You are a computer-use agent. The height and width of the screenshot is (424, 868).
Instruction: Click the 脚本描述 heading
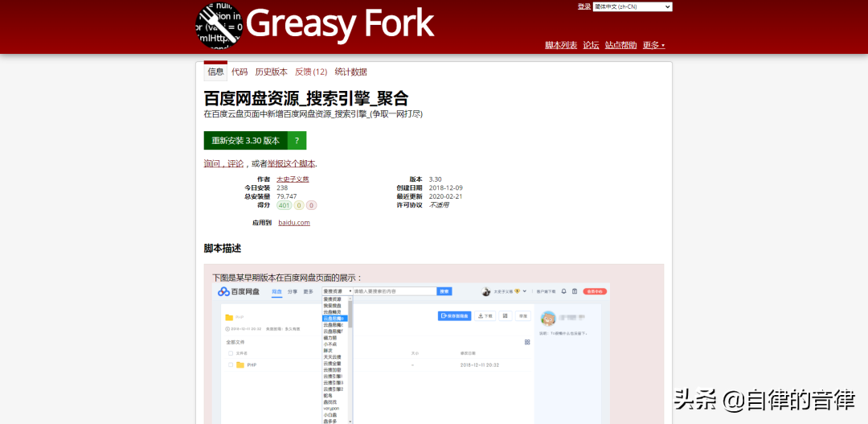(x=223, y=249)
